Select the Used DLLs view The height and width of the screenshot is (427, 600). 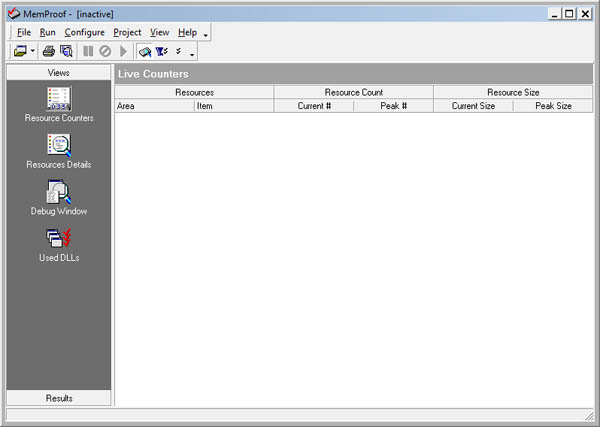click(x=59, y=243)
